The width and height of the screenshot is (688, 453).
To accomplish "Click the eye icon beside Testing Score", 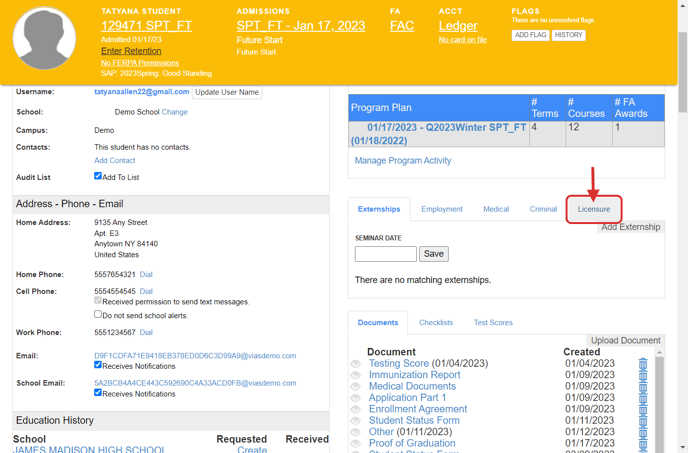I will click(356, 364).
